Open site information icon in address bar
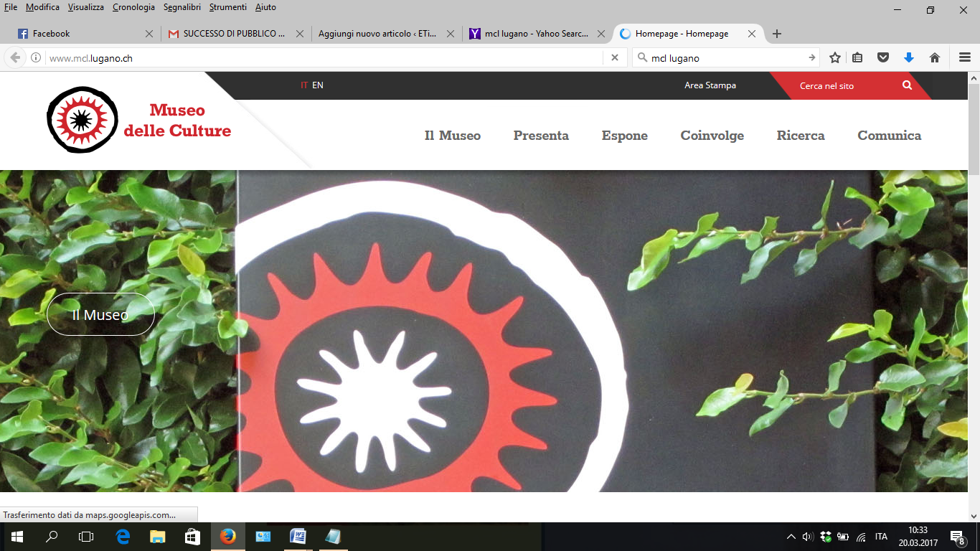The image size is (980, 551). [36, 58]
